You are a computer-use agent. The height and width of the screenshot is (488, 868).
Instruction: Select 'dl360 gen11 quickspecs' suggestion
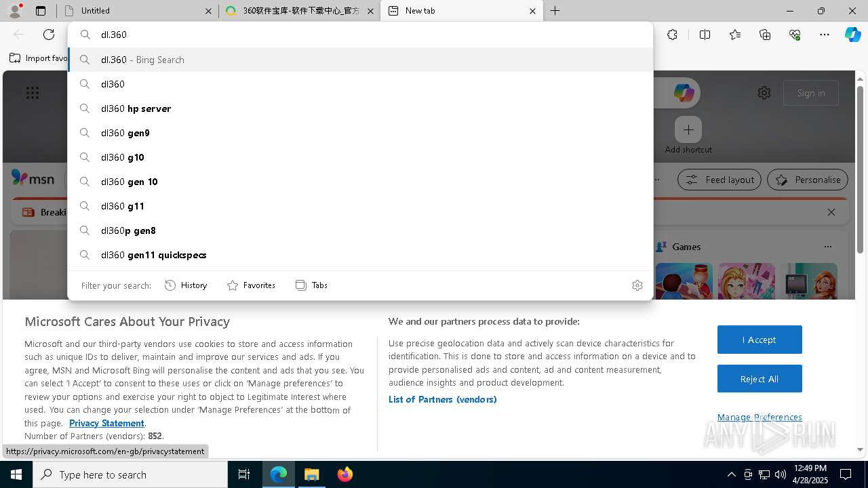pyautogui.click(x=360, y=255)
